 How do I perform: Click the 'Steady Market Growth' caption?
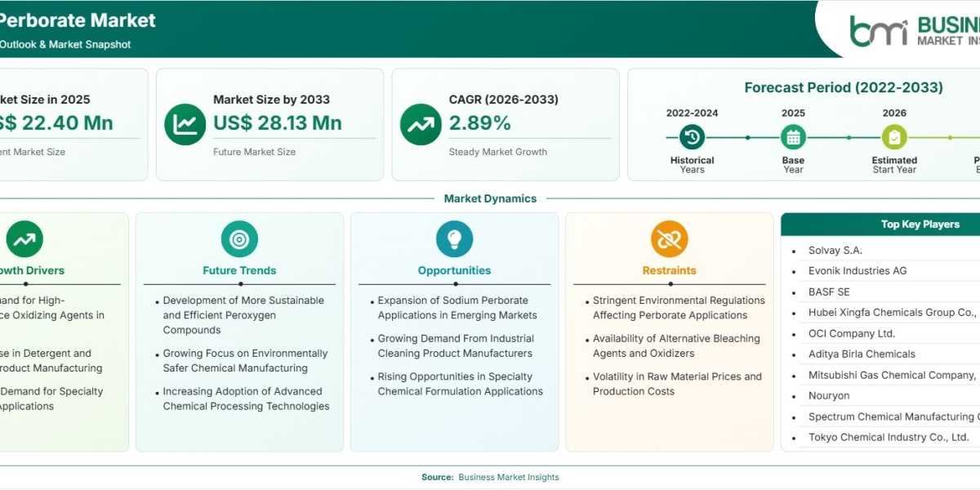[498, 152]
